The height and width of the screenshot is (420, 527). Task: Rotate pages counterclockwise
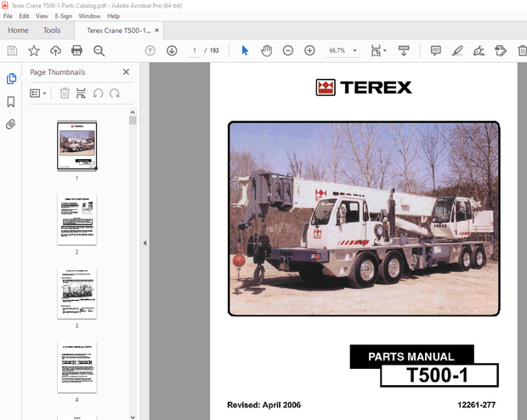[x=98, y=94]
